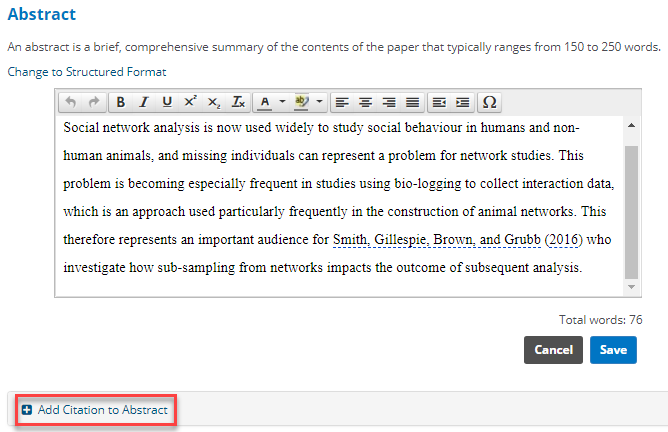
Task: Apply subscript formatting
Action: tap(213, 102)
